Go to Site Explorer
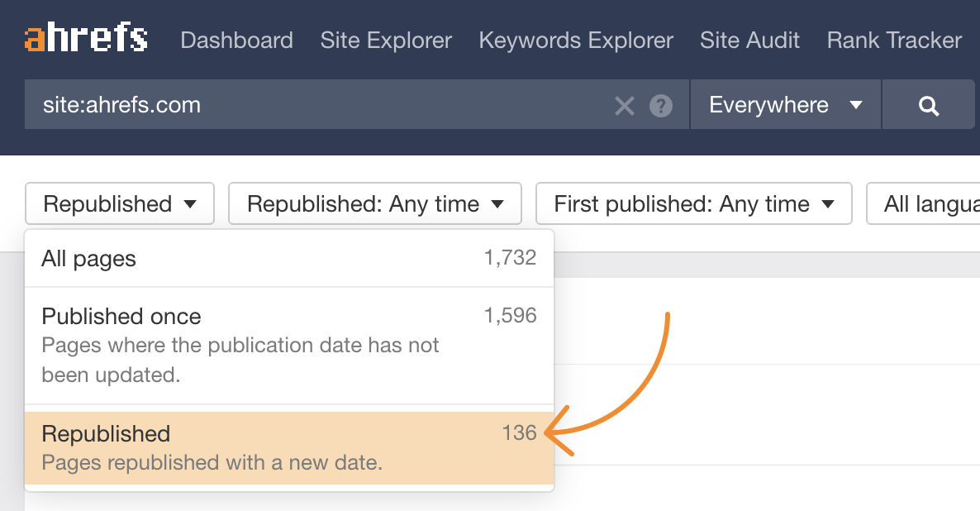The image size is (980, 511). coord(386,40)
